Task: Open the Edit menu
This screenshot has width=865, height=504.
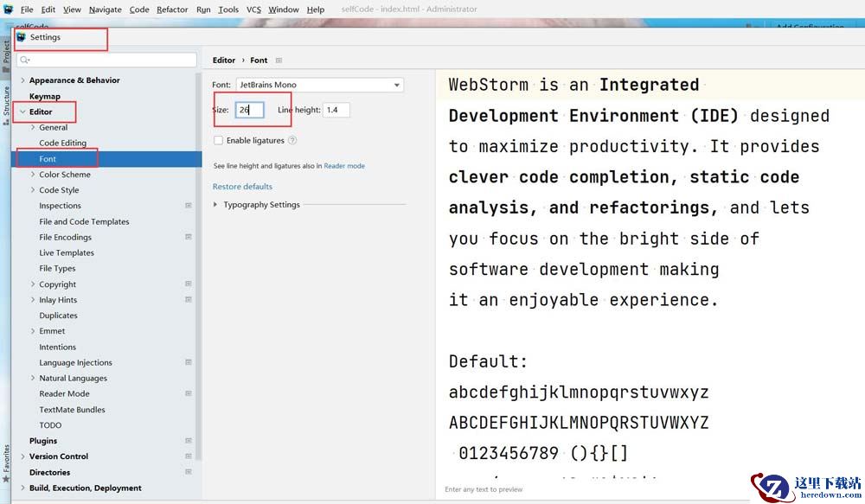Action: pyautogui.click(x=48, y=10)
